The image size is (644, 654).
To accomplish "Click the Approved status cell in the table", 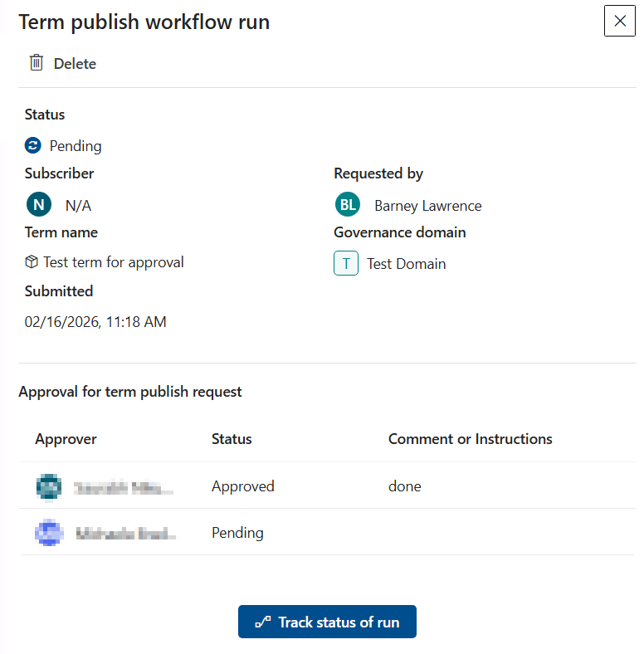I will point(242,486).
